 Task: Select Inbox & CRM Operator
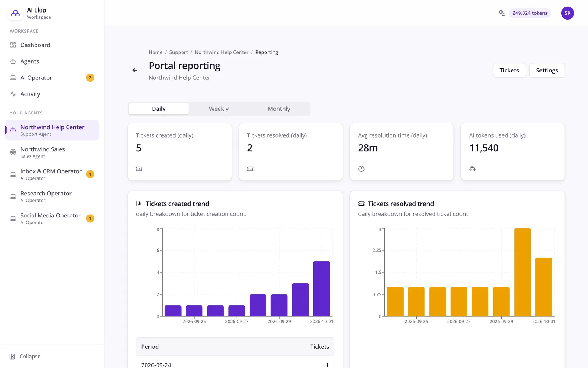coord(52,174)
